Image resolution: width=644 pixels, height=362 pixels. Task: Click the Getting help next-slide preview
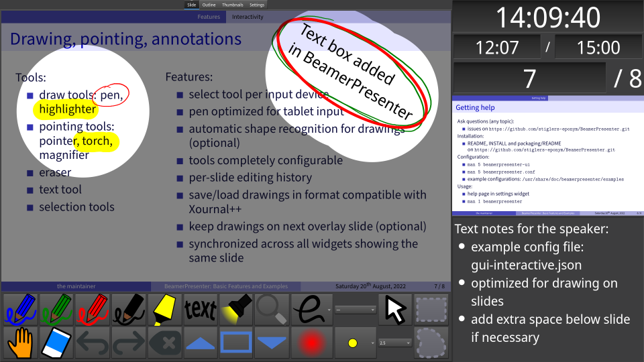tap(547, 156)
